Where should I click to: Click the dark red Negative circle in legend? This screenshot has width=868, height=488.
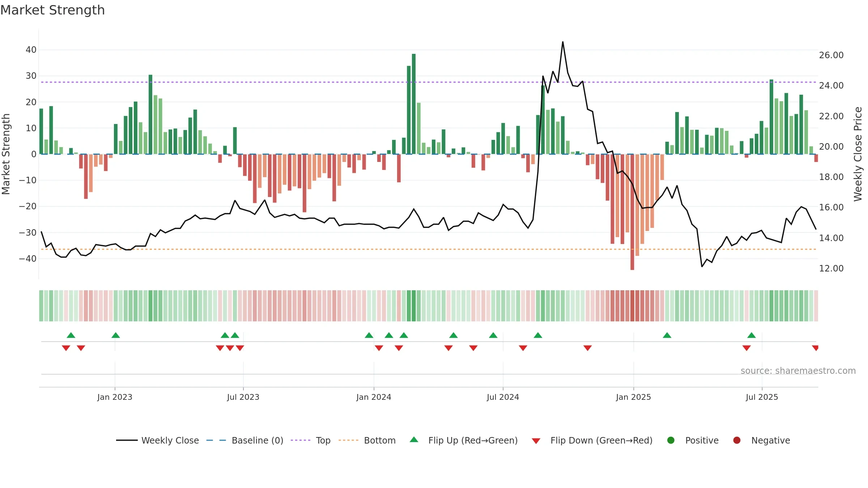(x=737, y=440)
